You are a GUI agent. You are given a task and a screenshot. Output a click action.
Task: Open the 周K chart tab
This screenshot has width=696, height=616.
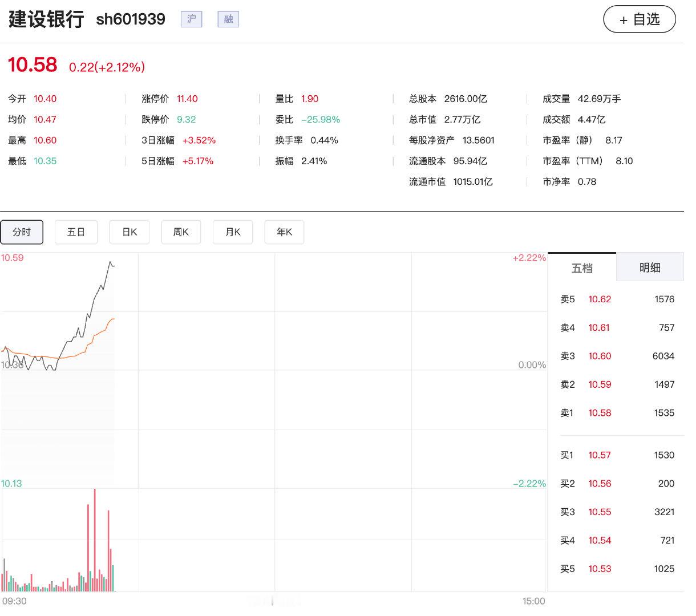pos(181,232)
